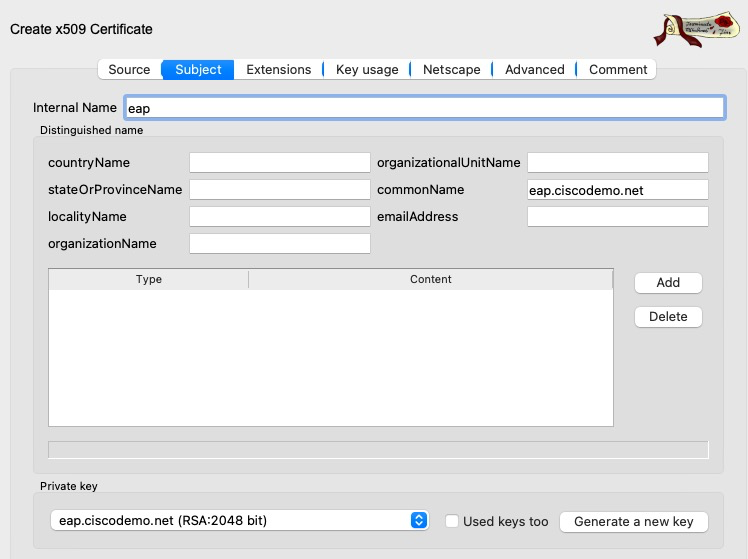Click the organizationalUnitName field

[x=617, y=163]
